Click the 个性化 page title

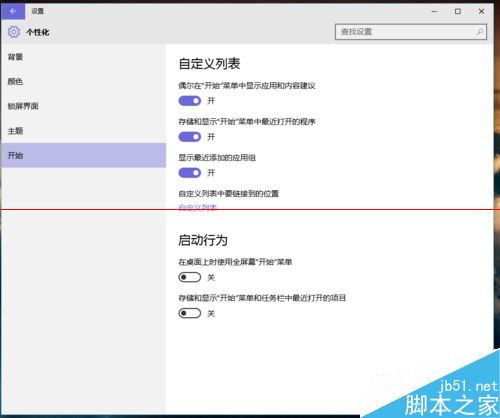tap(38, 32)
